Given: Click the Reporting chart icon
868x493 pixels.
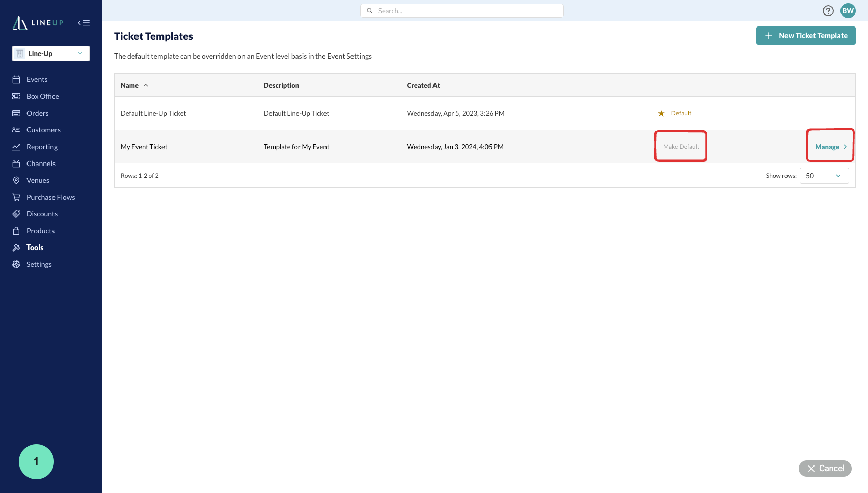Looking at the screenshot, I should click(x=16, y=147).
